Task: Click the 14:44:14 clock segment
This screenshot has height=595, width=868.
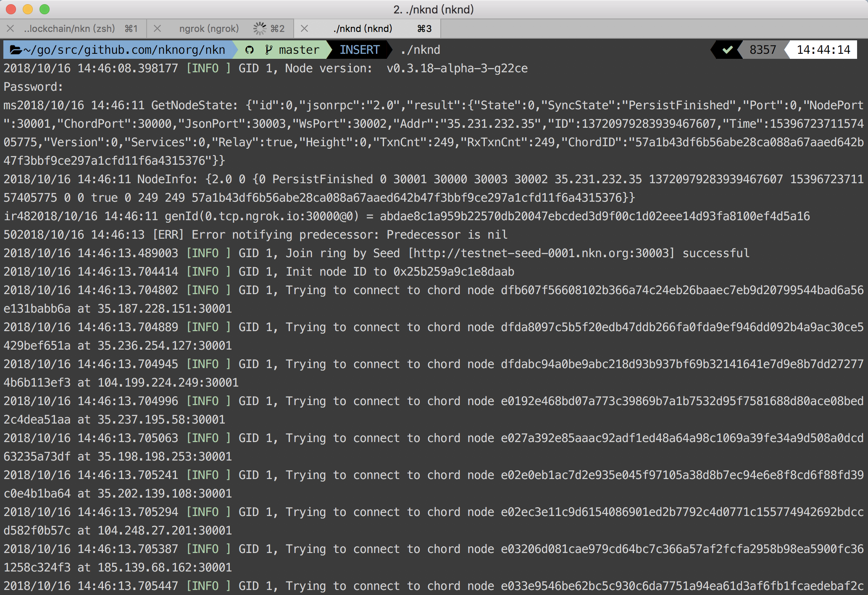Action: coord(823,50)
